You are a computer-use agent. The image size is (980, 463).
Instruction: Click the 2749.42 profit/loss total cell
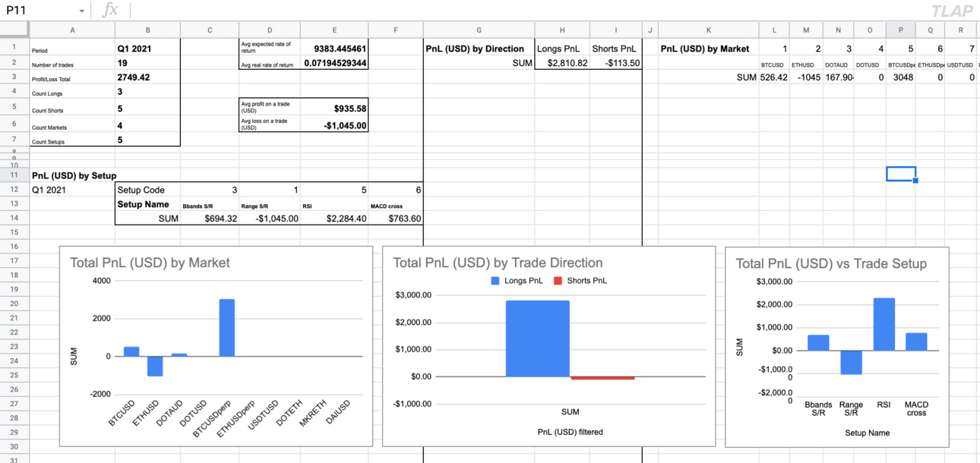click(x=147, y=77)
